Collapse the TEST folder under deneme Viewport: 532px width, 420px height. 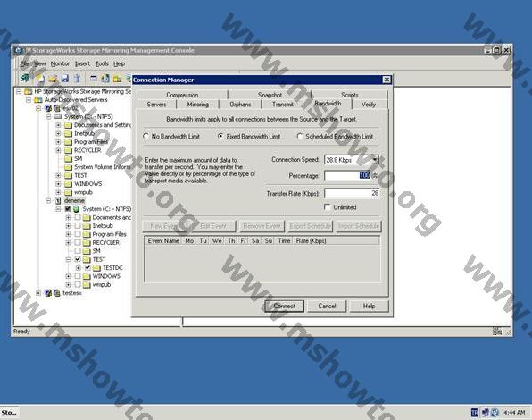click(68, 259)
